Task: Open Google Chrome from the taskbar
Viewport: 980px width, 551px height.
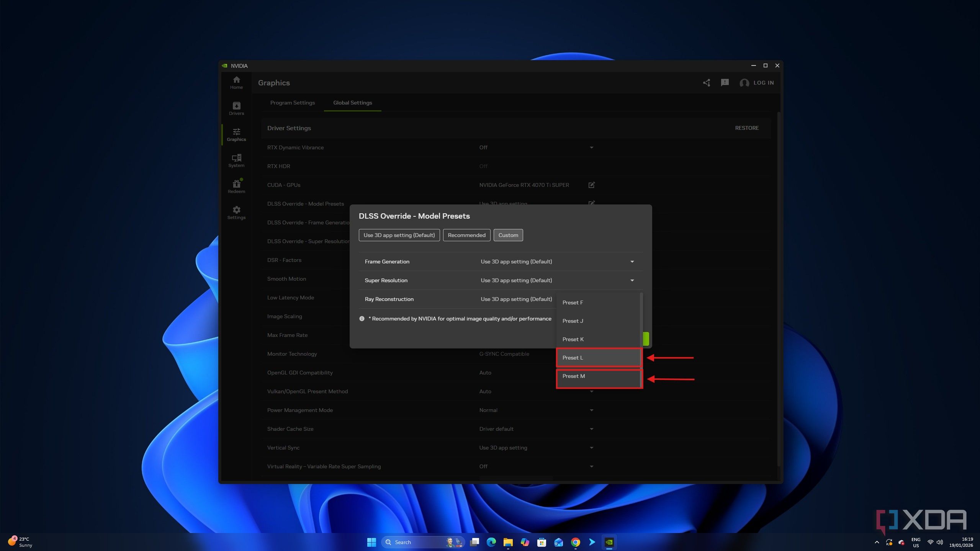Action: 575,542
